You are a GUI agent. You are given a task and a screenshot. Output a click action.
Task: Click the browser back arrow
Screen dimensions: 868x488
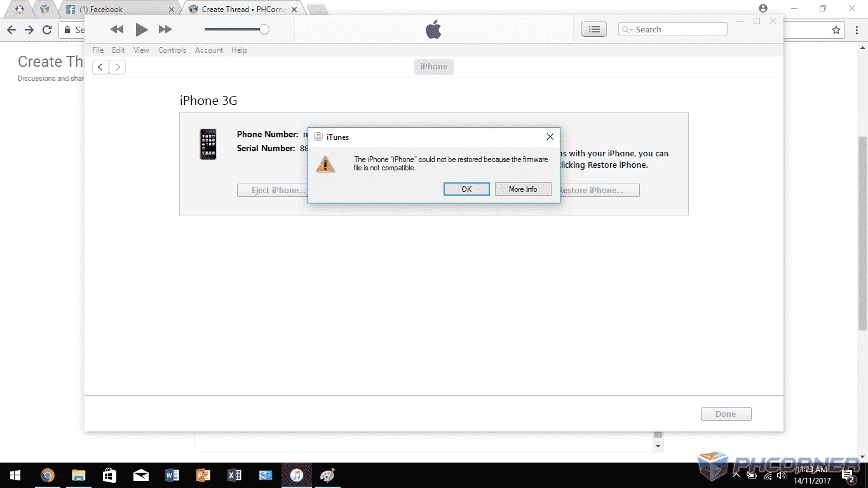click(x=11, y=30)
